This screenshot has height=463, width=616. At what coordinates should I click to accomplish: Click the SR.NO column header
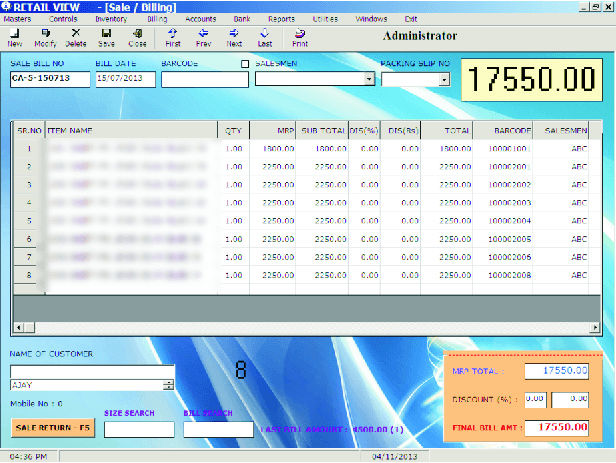pyautogui.click(x=29, y=130)
